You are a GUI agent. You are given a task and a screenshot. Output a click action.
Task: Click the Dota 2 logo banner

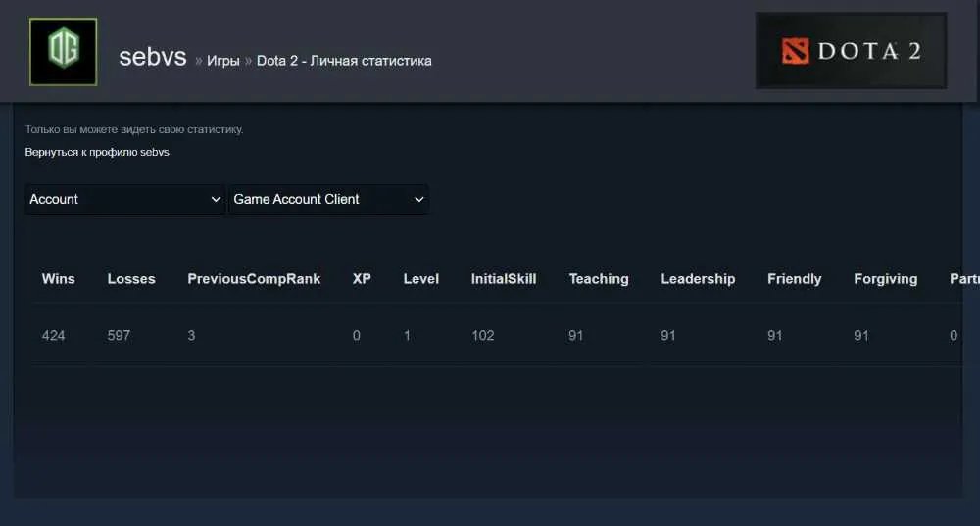851,51
